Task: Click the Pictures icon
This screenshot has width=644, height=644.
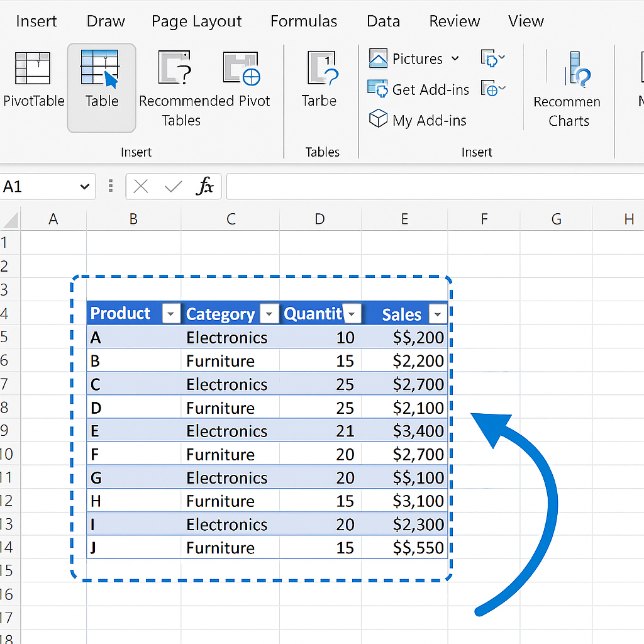Action: 378,58
